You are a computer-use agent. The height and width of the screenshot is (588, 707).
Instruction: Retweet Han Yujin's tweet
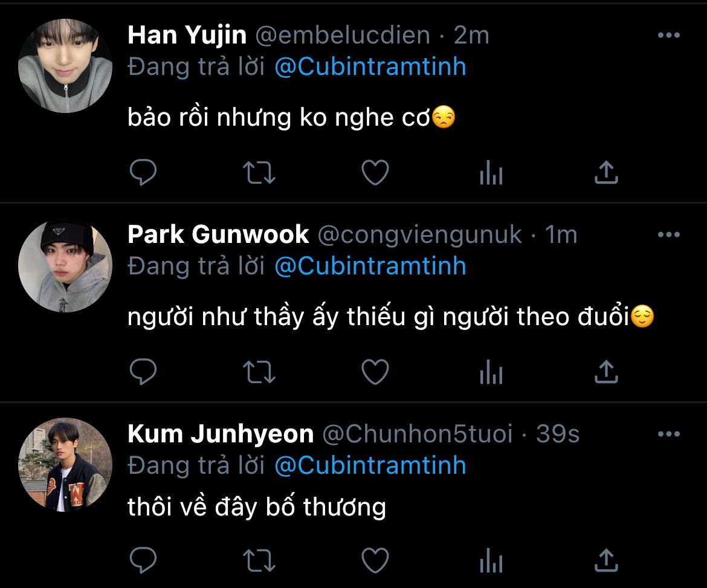259,173
